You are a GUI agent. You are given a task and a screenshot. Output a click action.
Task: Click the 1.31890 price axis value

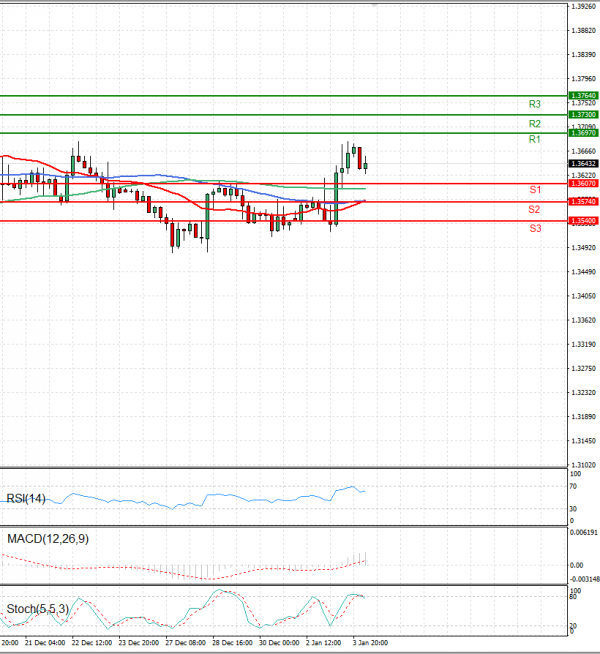point(583,417)
